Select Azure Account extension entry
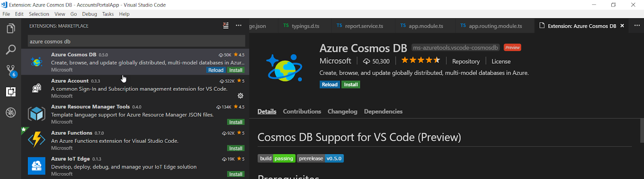644x179 pixels. pos(135,88)
